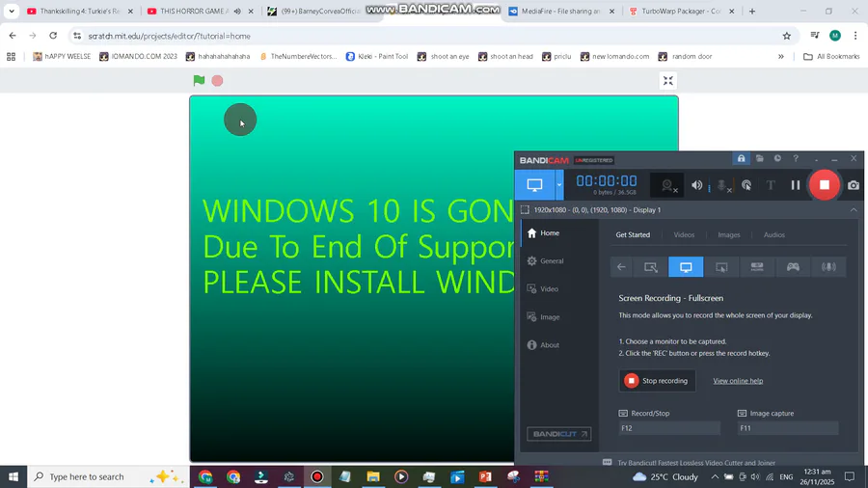Screen dimensions: 868x488
Task: Open Home section in Bandicam sidebar
Action: click(559, 233)
